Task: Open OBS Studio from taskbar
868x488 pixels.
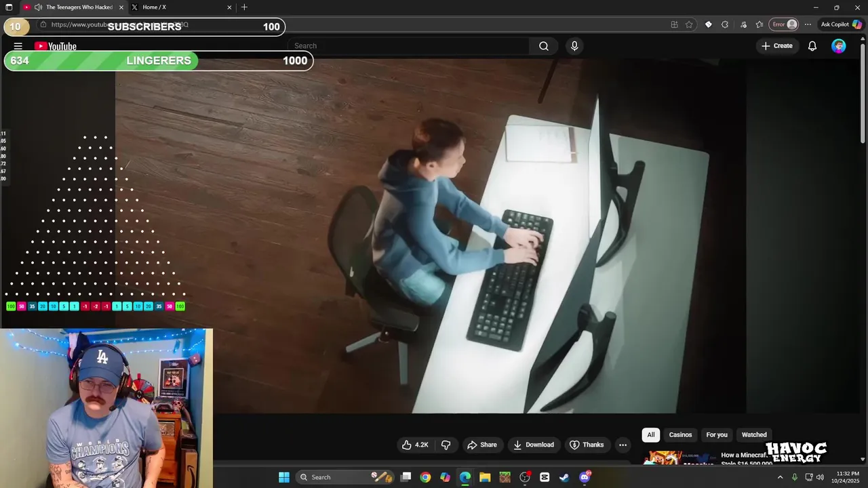Action: click(525, 477)
